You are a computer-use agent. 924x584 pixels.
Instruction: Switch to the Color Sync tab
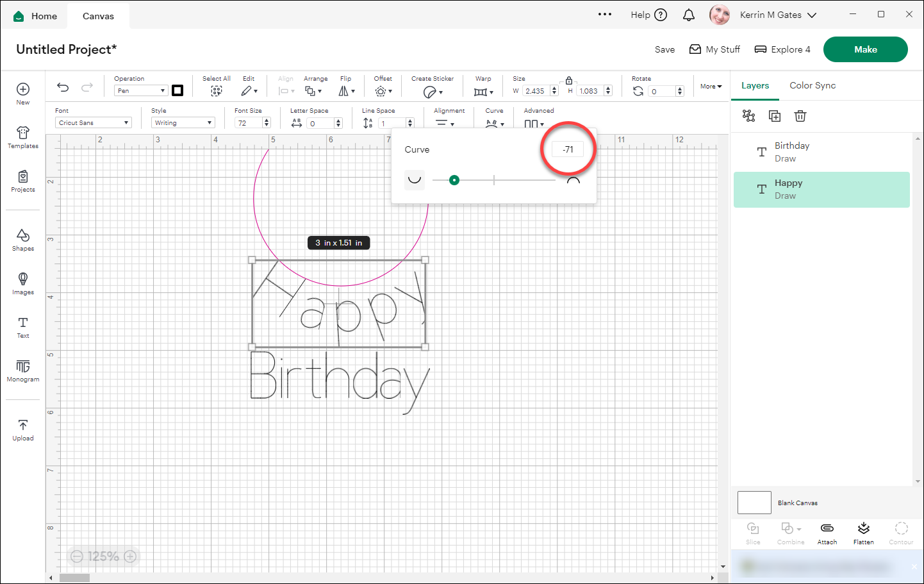[x=812, y=85]
